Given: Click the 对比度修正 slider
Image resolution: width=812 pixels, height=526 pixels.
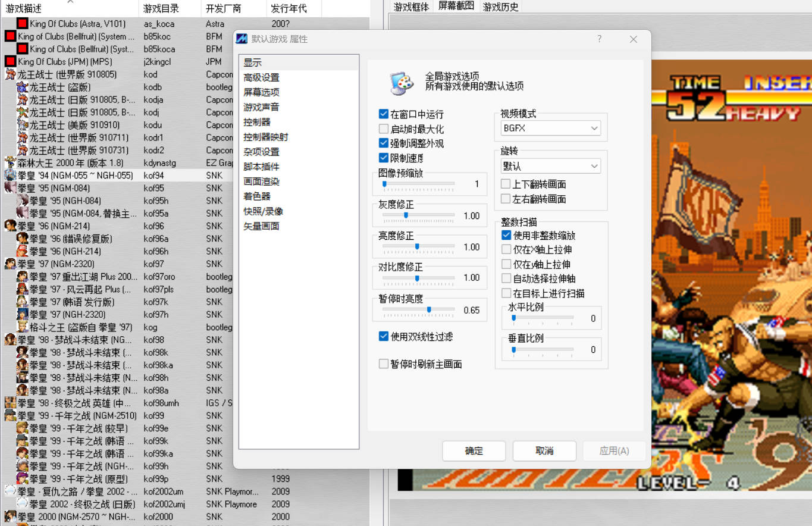Looking at the screenshot, I should tap(418, 278).
